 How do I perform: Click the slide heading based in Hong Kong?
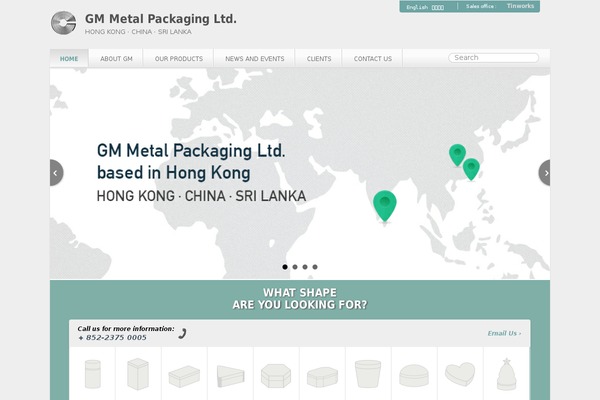click(x=174, y=173)
